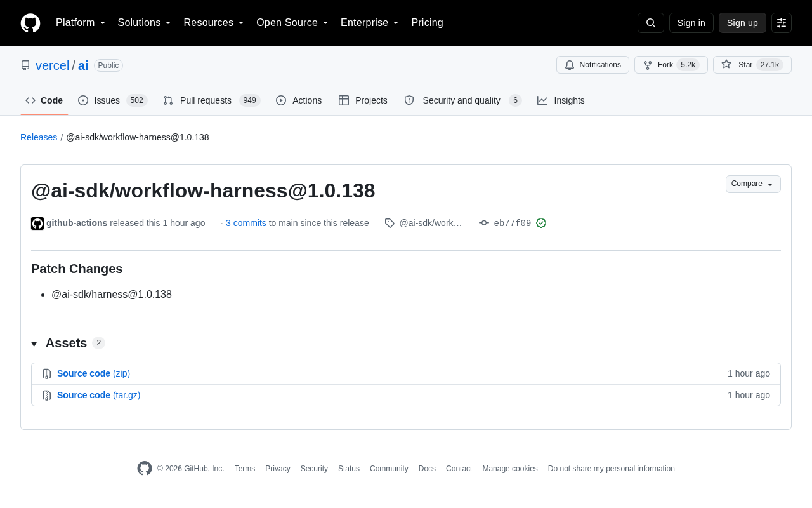812x508 pixels.
Task: Open the appearance settings sliders icon
Action: pos(782,23)
